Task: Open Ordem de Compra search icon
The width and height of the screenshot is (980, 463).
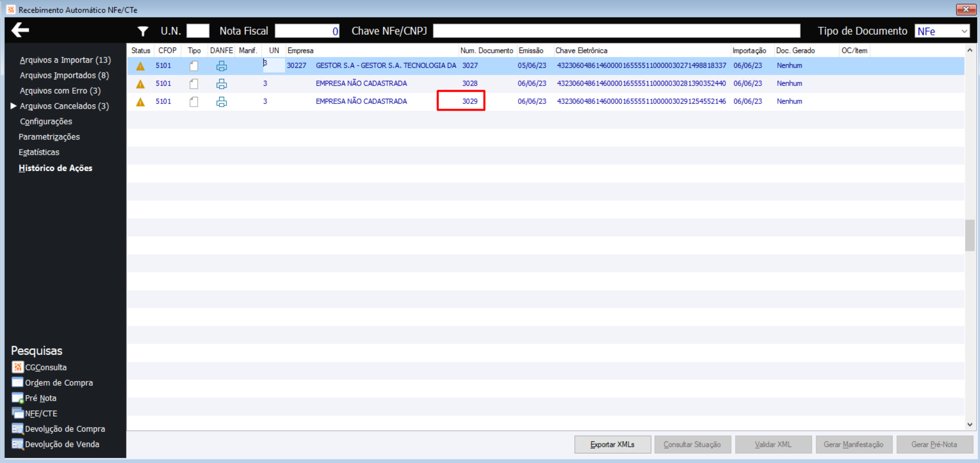Action: (x=17, y=382)
